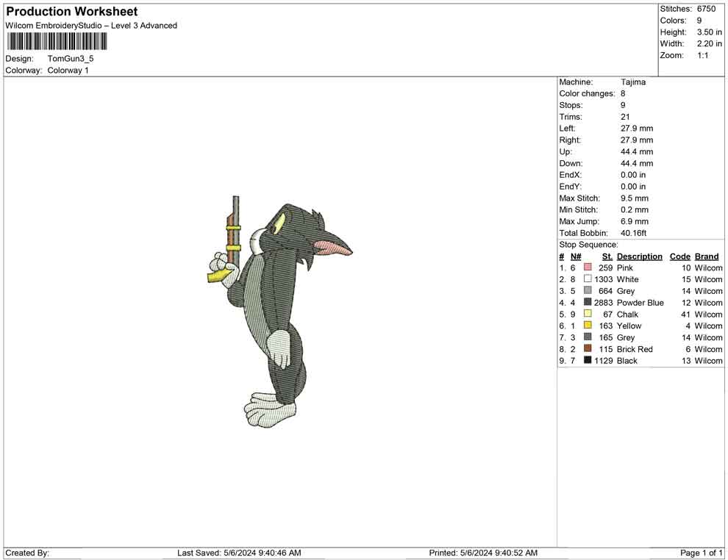Click the 'Production Worksheet' heading

coord(72,12)
